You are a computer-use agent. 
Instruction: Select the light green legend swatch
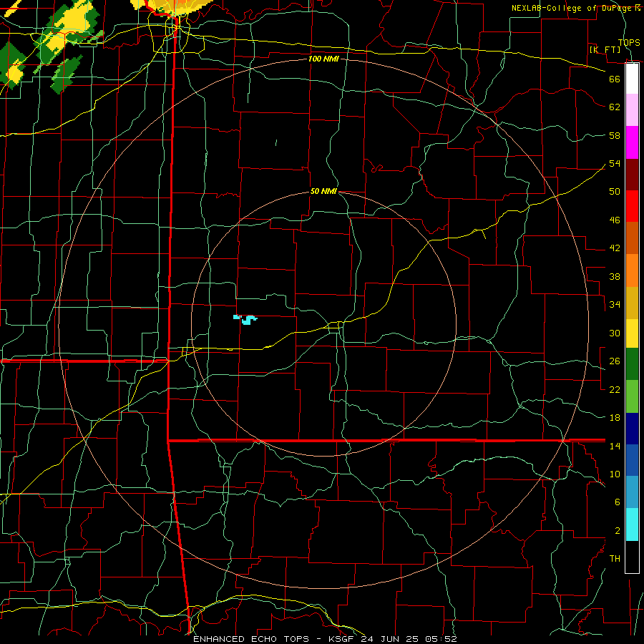[632, 396]
